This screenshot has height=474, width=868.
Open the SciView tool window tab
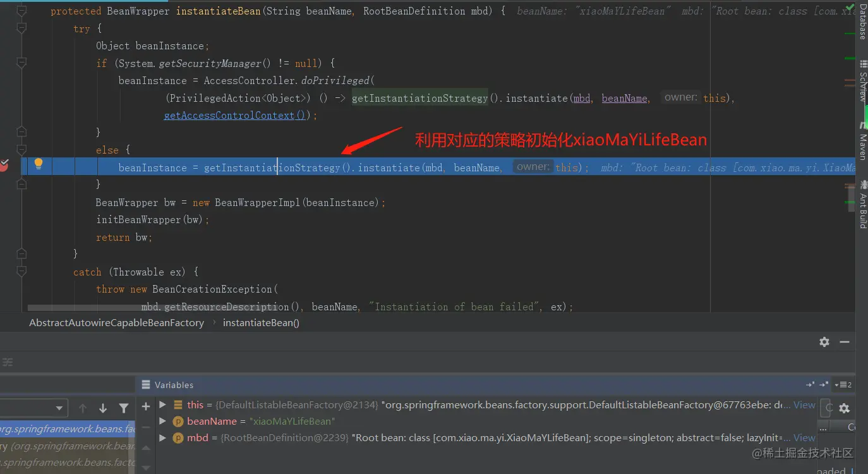click(x=862, y=82)
